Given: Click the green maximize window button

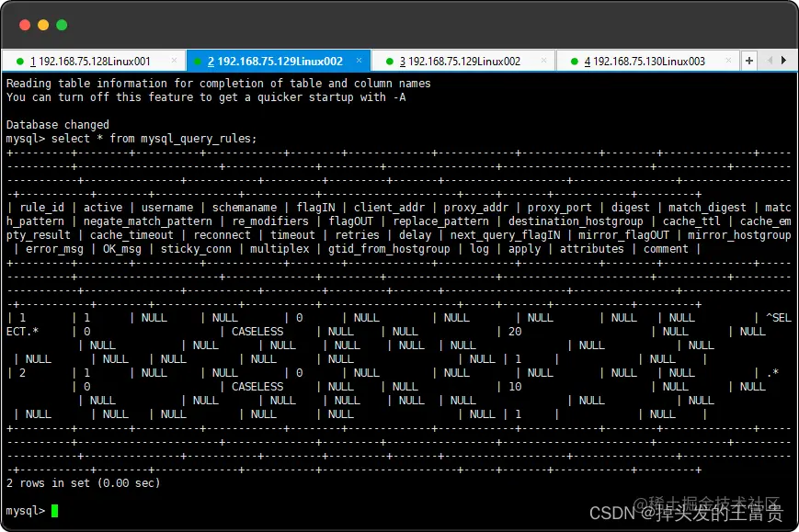Looking at the screenshot, I should coord(62,25).
